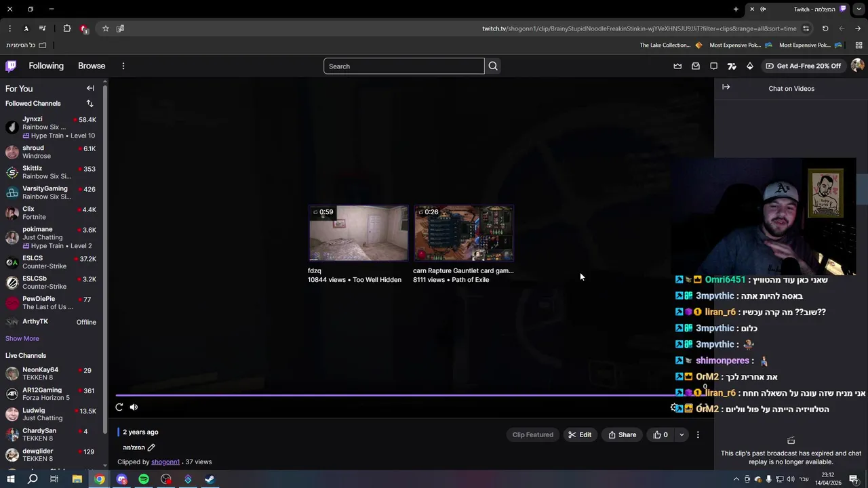This screenshot has height=488, width=868.
Task: Open The Lake Collection bookmark
Action: pos(671,45)
